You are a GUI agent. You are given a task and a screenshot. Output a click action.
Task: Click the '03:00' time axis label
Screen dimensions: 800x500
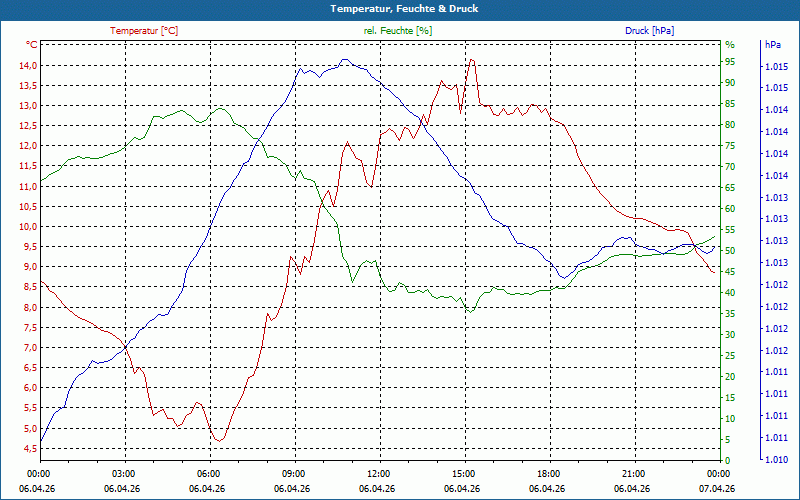click(x=121, y=473)
